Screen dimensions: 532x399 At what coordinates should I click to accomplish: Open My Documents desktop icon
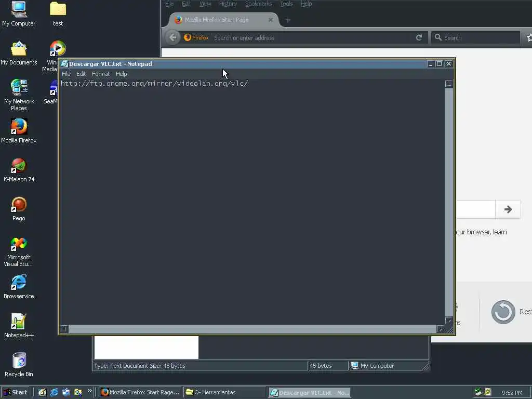click(x=19, y=53)
